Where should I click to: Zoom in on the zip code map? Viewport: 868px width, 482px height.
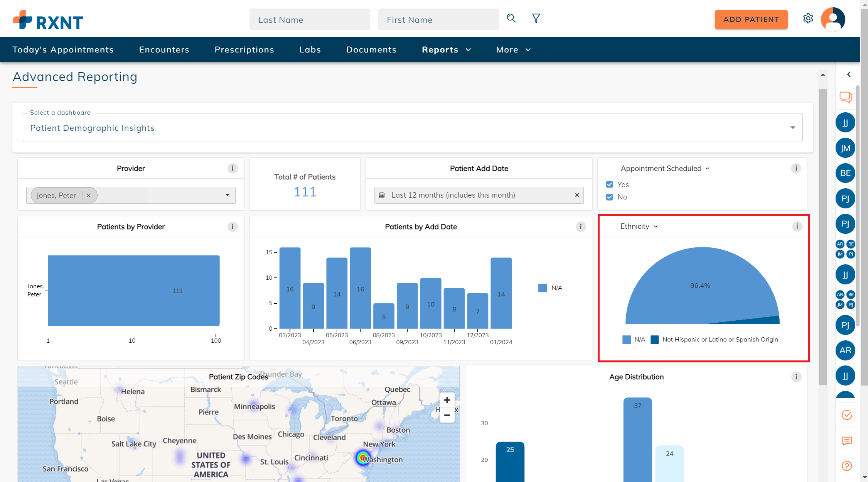447,400
